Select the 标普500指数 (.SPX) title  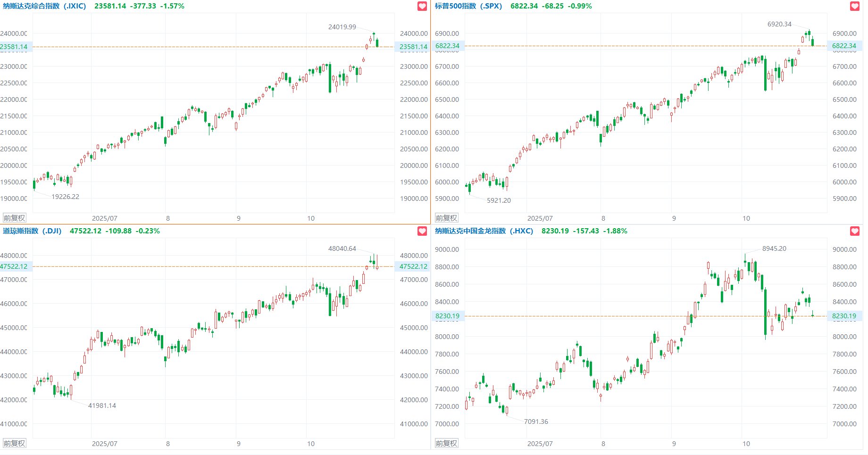point(468,6)
